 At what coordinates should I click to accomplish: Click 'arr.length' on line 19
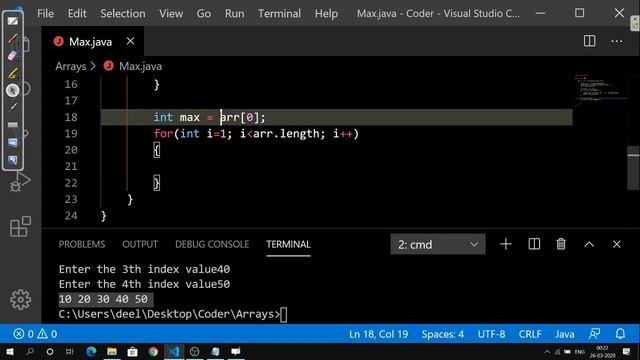click(286, 133)
